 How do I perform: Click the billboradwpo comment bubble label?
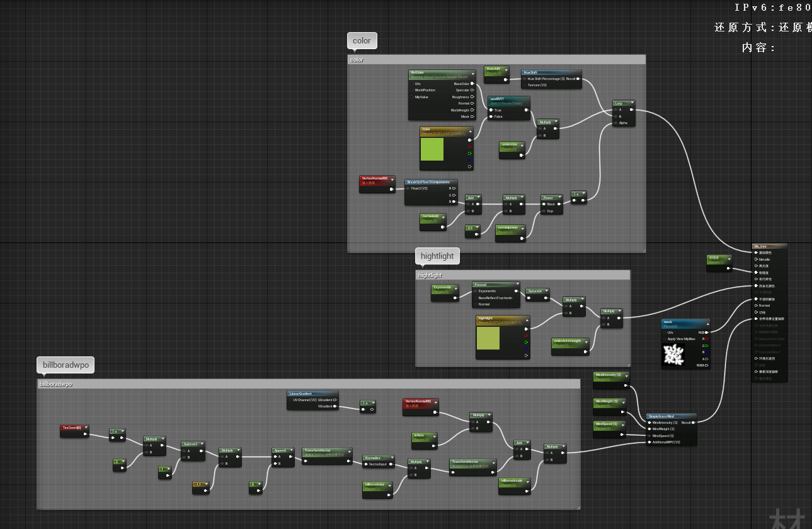(x=66, y=365)
